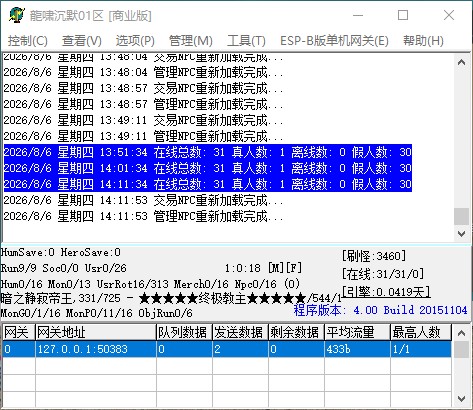Open the ESP-B版单机网关(E) menu

[334, 41]
